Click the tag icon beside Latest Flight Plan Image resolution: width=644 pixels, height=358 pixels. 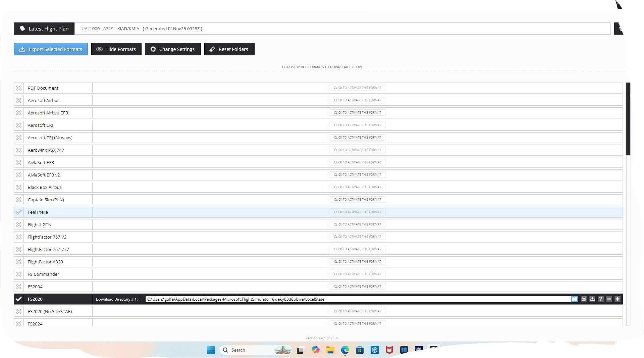click(x=22, y=29)
